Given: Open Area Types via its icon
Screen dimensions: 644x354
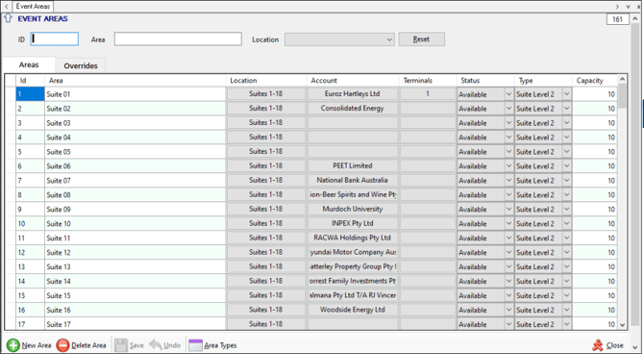Looking at the screenshot, I should [x=195, y=345].
